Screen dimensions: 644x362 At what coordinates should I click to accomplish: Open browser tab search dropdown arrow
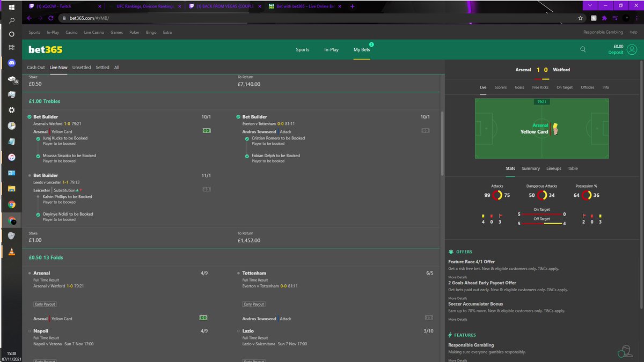[590, 5]
